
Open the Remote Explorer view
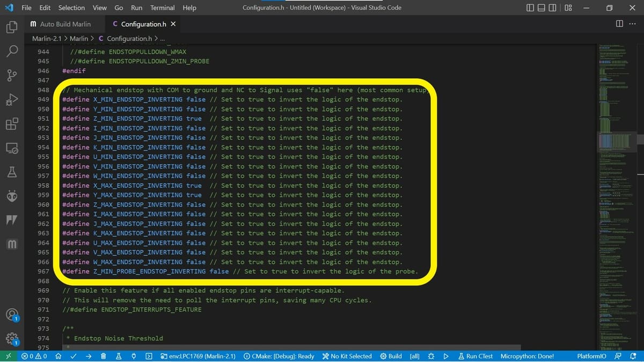click(x=12, y=148)
